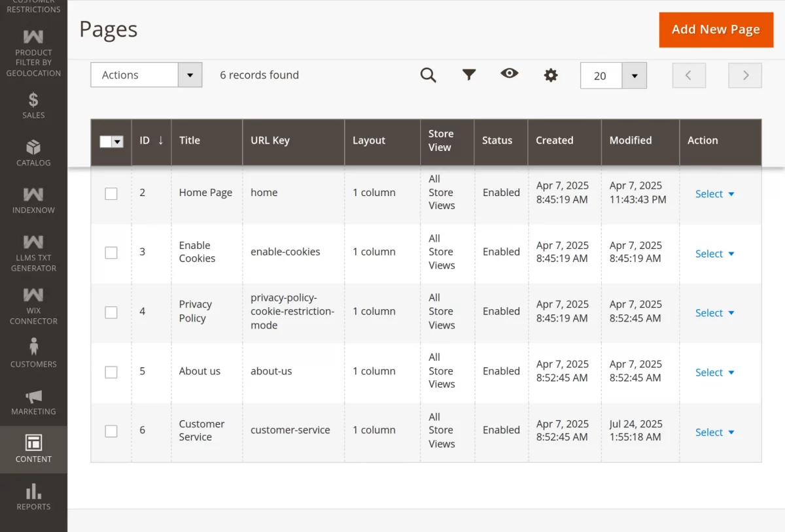Open the default view eye icon
This screenshot has width=785, height=532.
coord(510,74)
